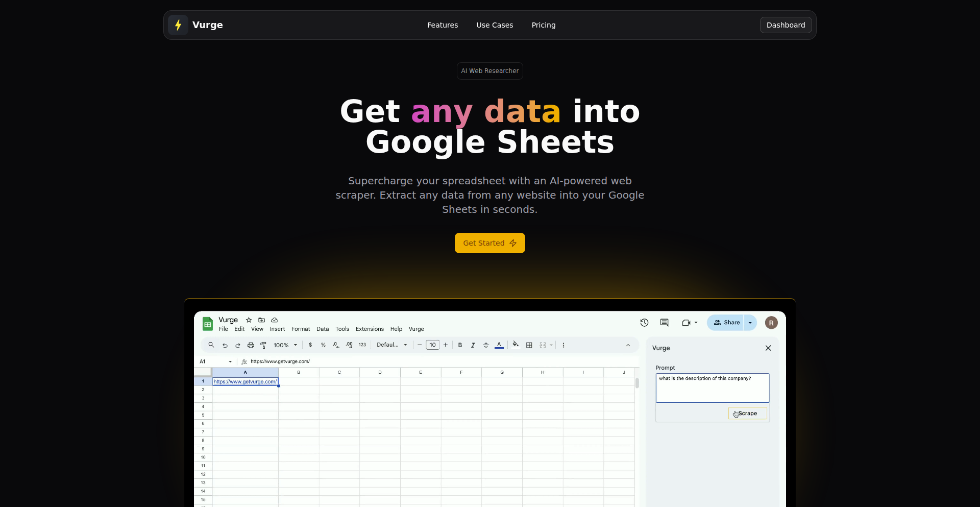The height and width of the screenshot is (507, 980).
Task: Select cell A1 with getvurge link
Action: click(x=246, y=382)
